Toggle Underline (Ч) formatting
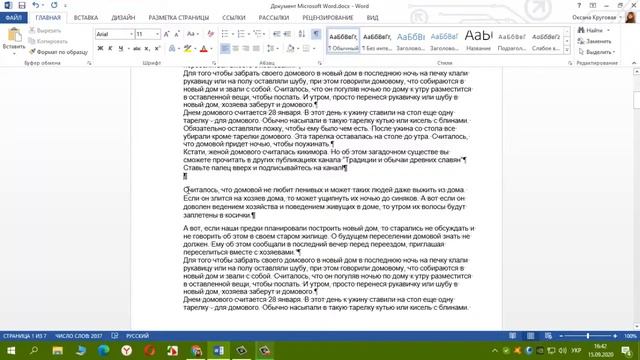 (x=120, y=49)
